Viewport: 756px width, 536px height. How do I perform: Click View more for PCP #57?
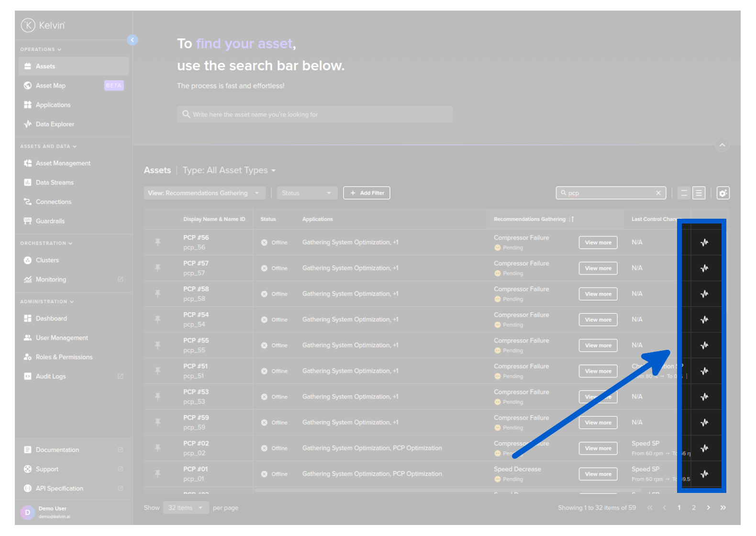coord(598,268)
